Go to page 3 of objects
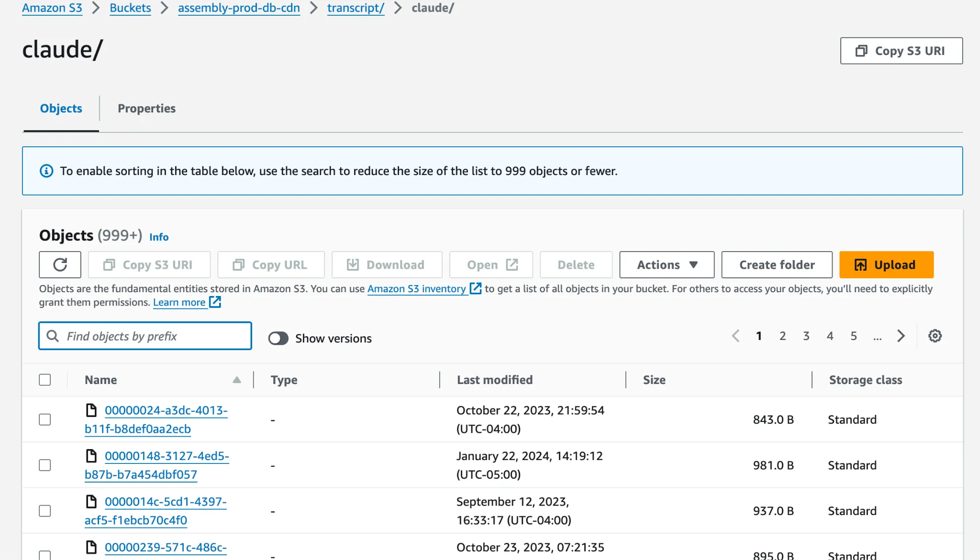Viewport: 980px width, 560px height. click(x=806, y=336)
